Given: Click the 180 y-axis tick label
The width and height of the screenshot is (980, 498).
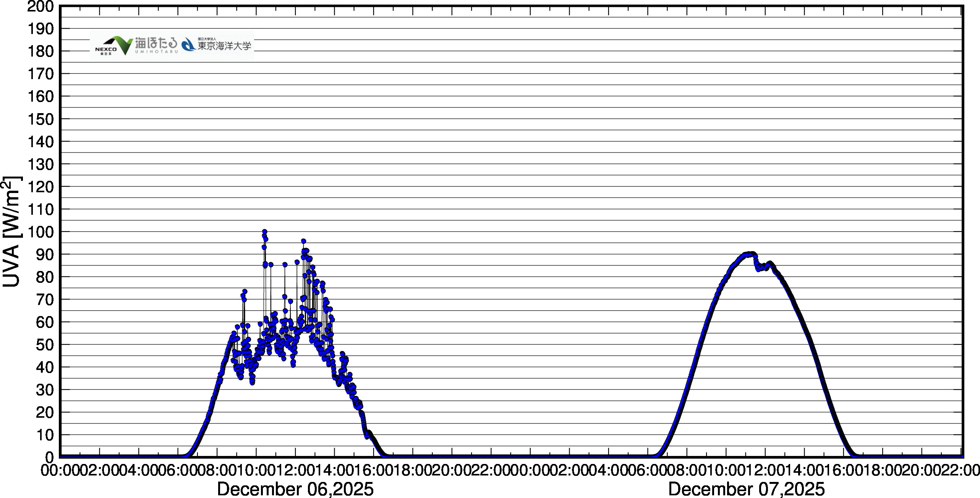Looking at the screenshot, I should 40,52.
